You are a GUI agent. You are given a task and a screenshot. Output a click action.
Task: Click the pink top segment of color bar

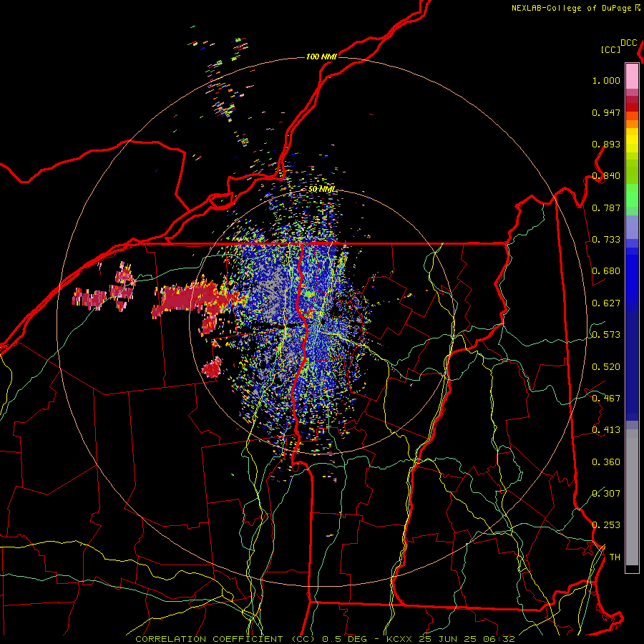632,76
